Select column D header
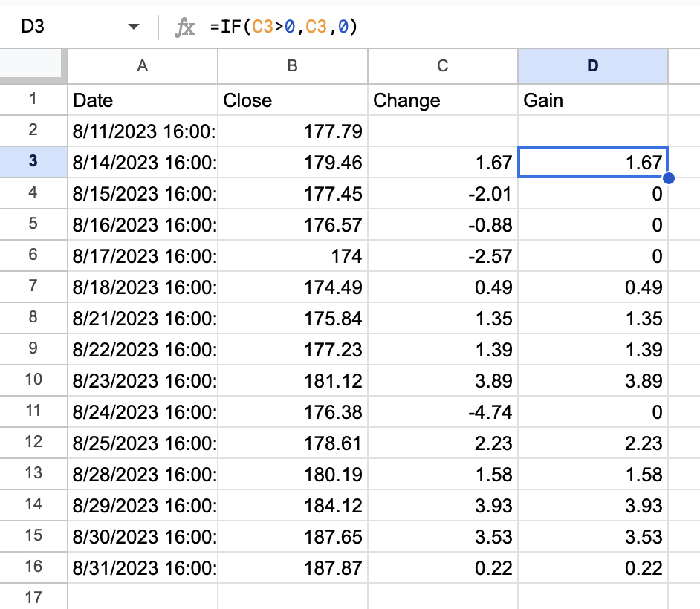The height and width of the screenshot is (609, 700). point(593,66)
